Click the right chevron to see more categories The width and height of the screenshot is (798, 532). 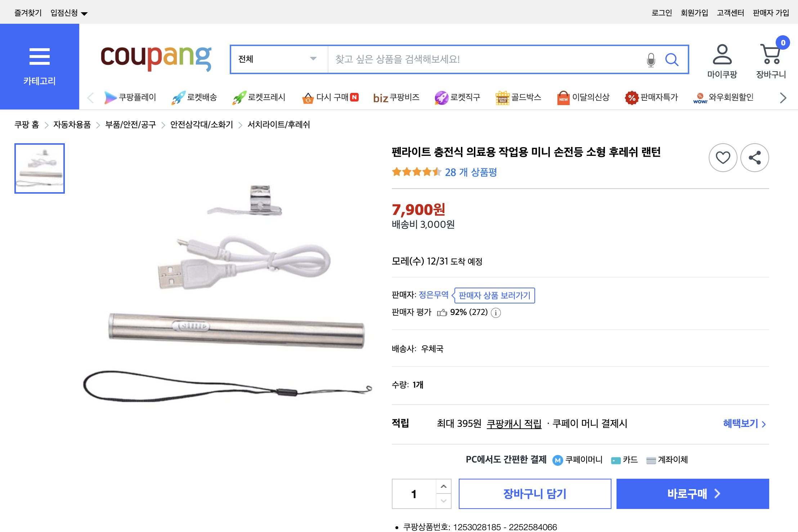(783, 98)
